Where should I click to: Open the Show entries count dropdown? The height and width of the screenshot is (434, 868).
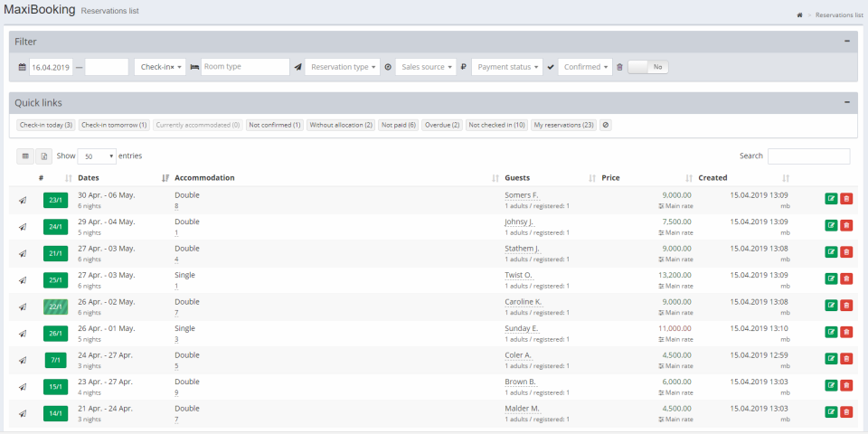[x=97, y=156]
